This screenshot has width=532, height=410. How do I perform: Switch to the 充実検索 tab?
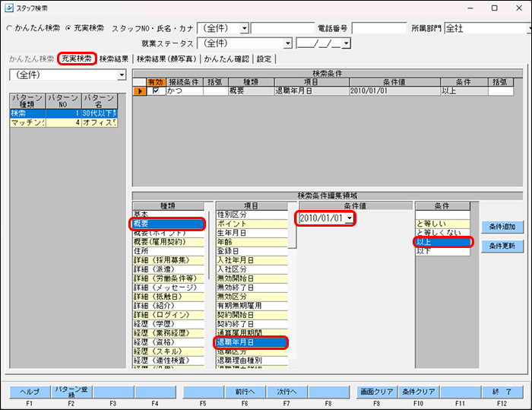77,59
